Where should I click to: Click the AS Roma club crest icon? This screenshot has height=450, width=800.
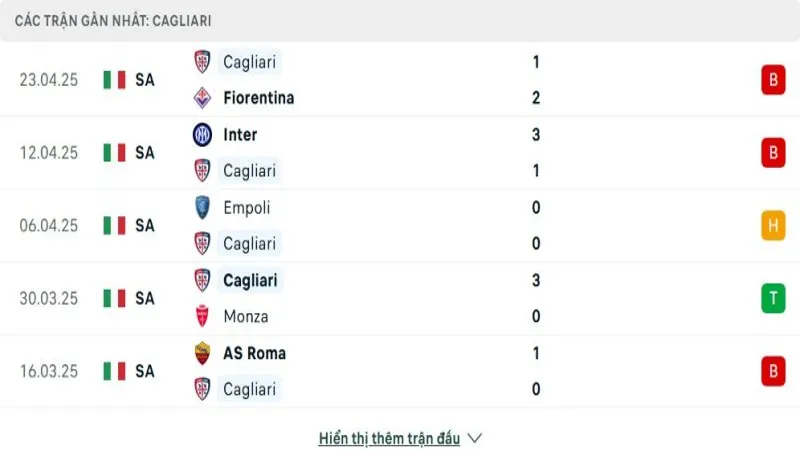[202, 353]
